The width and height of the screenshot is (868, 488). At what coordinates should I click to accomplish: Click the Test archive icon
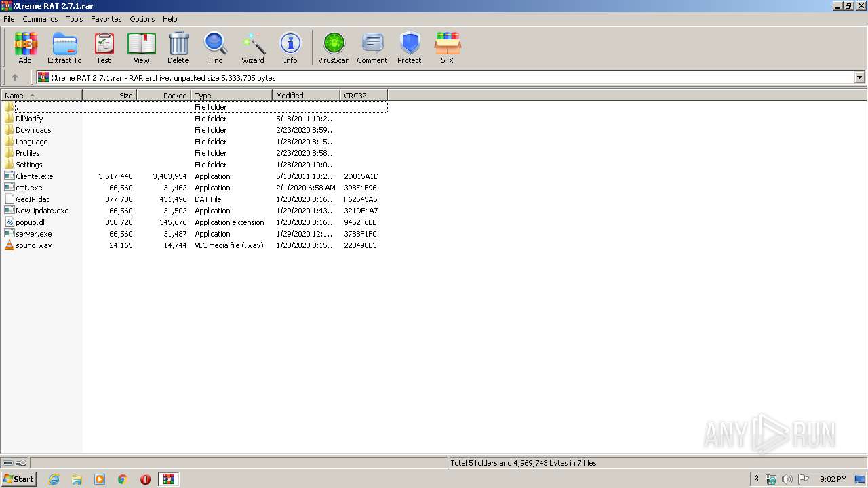tap(104, 47)
